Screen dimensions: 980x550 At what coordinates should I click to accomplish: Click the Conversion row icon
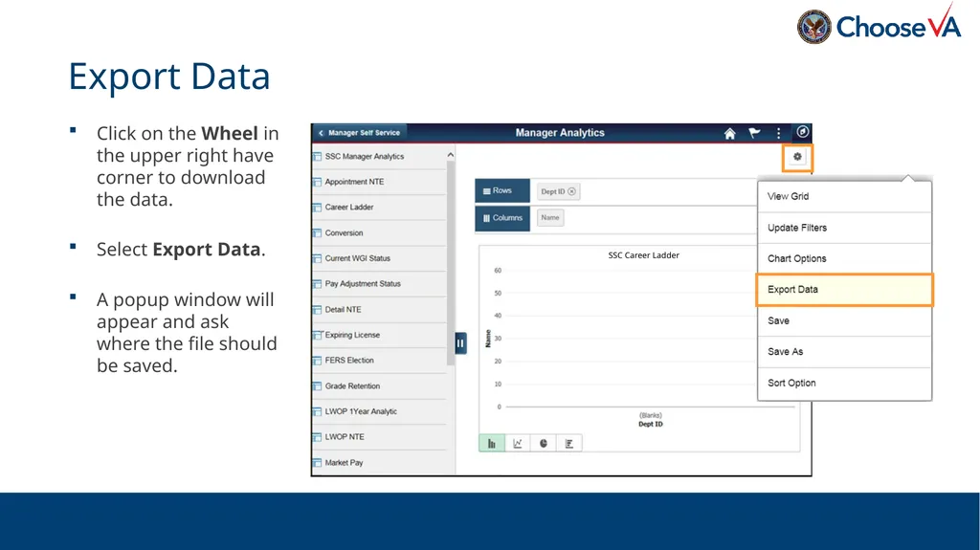point(318,233)
